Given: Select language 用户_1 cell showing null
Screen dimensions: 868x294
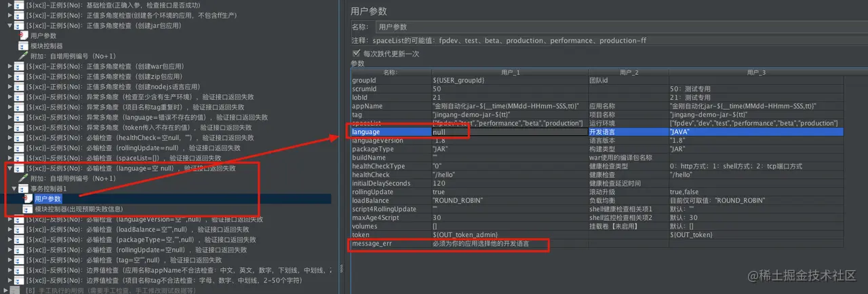Looking at the screenshot, I should (510, 132).
